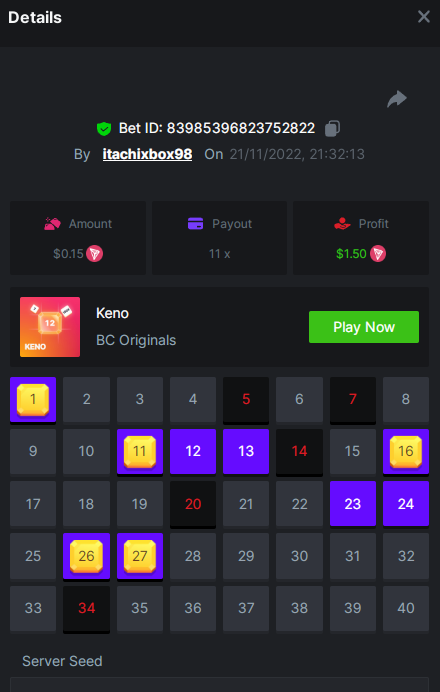Click the TRON coin icon beside Amount

coord(94,254)
